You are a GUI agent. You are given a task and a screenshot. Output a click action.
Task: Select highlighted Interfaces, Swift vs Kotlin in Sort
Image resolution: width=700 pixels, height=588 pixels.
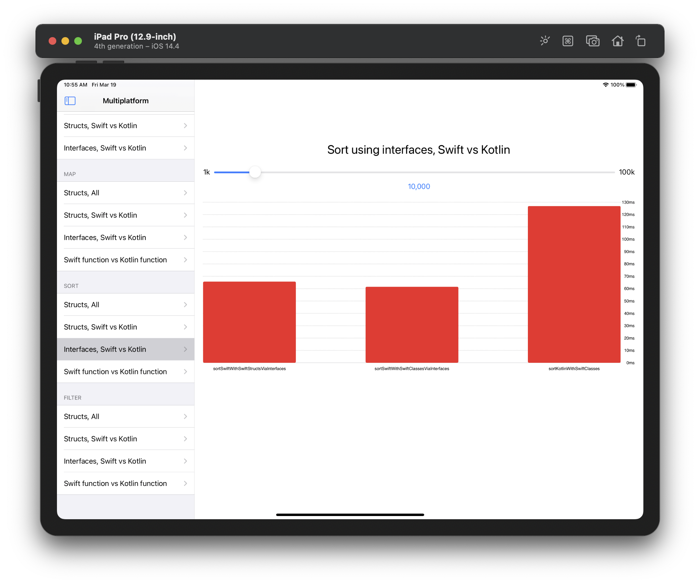[x=125, y=349]
